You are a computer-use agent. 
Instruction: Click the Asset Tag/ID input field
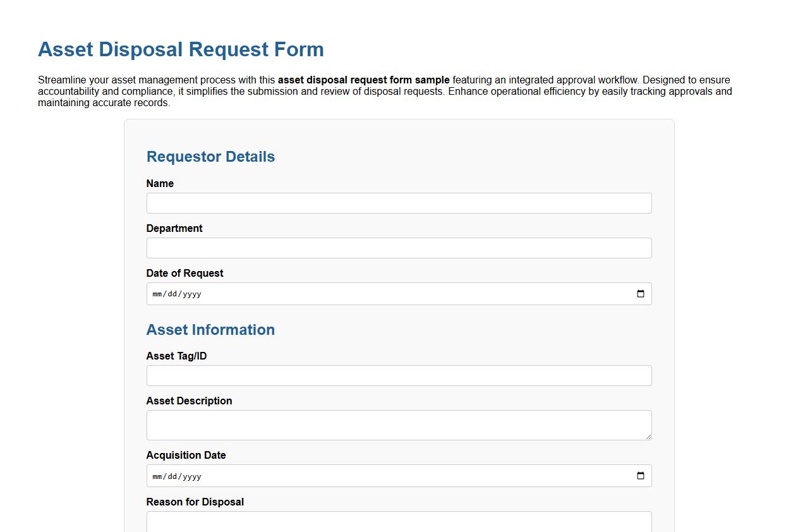(399, 375)
